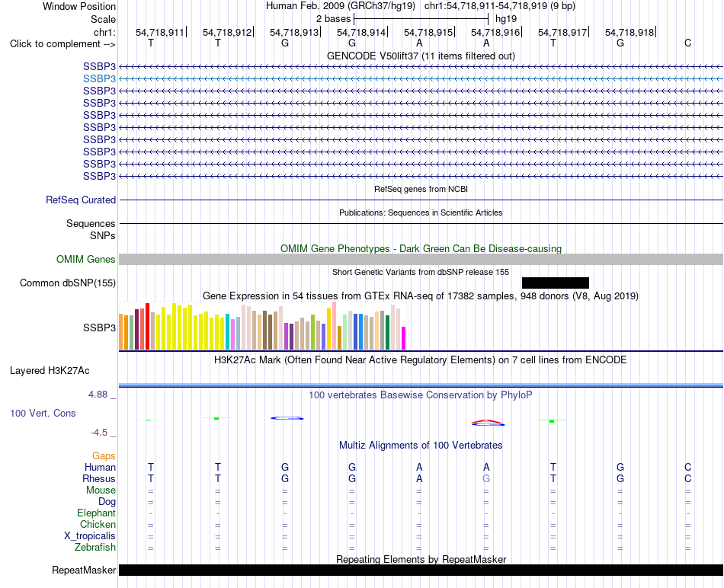Click the position label 54,718,914
This screenshot has height=588, width=724.
pyautogui.click(x=361, y=32)
